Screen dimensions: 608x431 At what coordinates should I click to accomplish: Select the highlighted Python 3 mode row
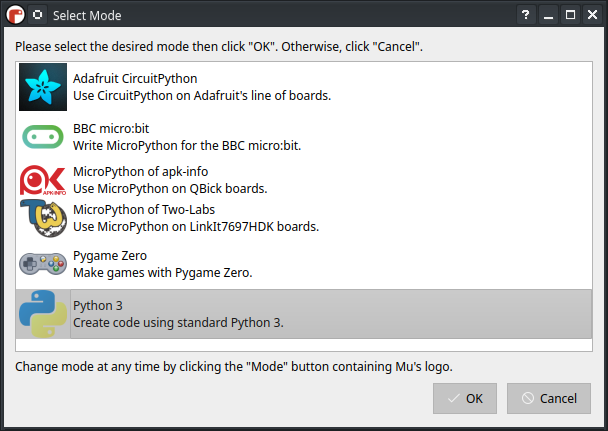click(304, 314)
